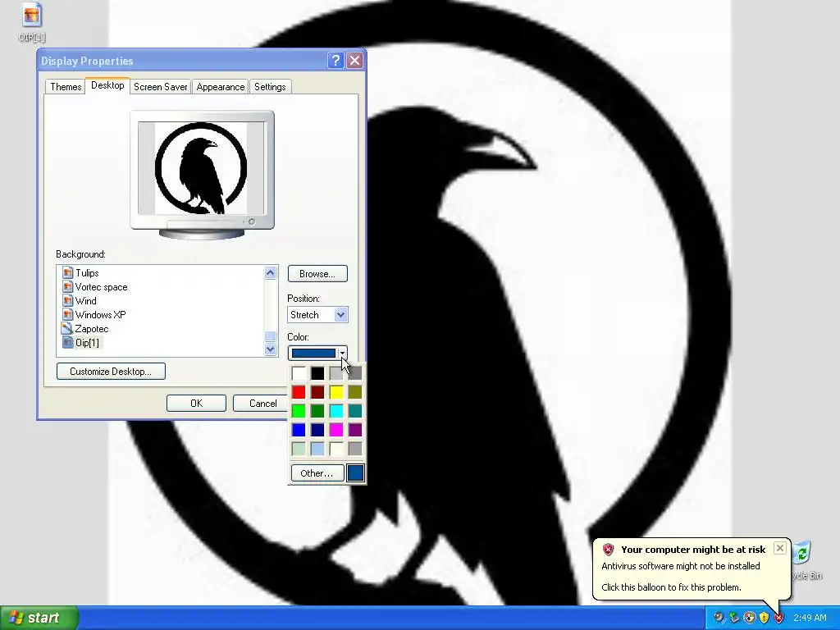
Task: Pick the bright red color swatch
Action: click(x=299, y=392)
